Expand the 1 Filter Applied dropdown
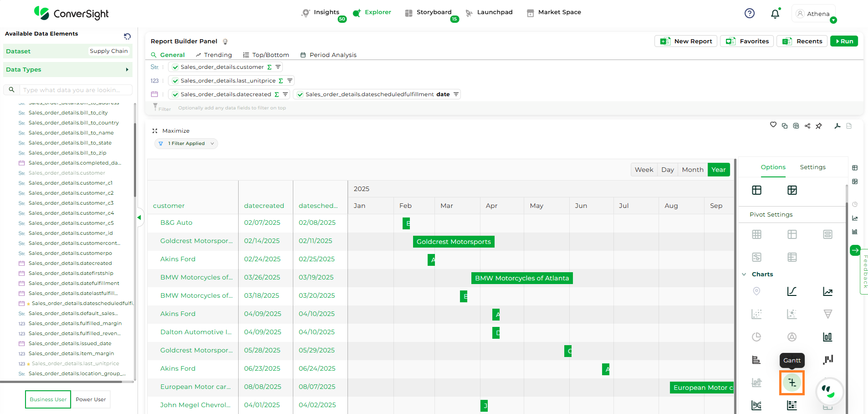This screenshot has height=414, width=868. click(x=186, y=144)
